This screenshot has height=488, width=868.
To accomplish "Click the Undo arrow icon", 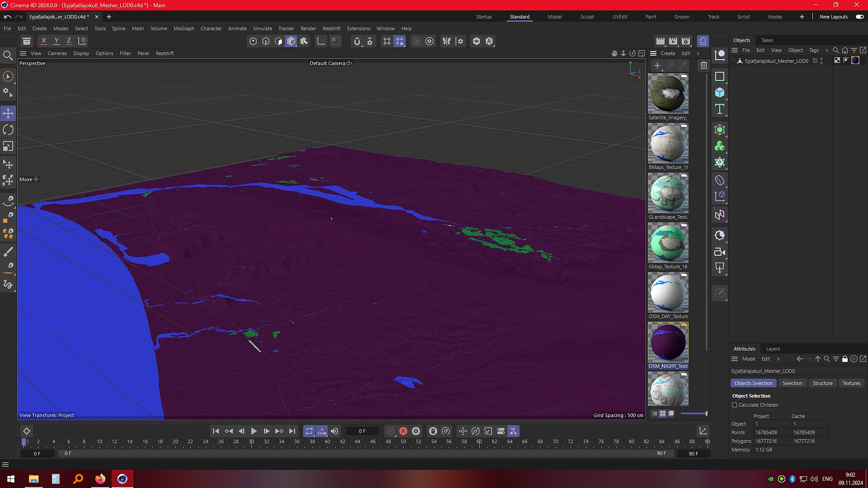I will coord(7,17).
